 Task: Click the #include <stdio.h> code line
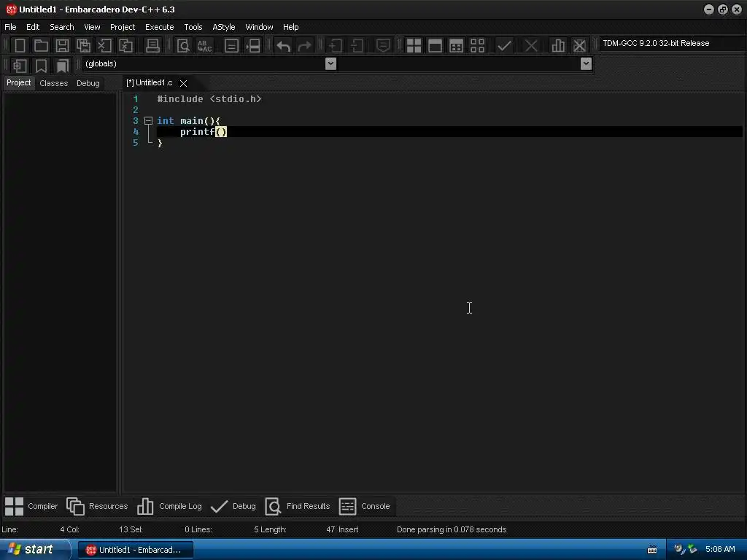(x=209, y=99)
